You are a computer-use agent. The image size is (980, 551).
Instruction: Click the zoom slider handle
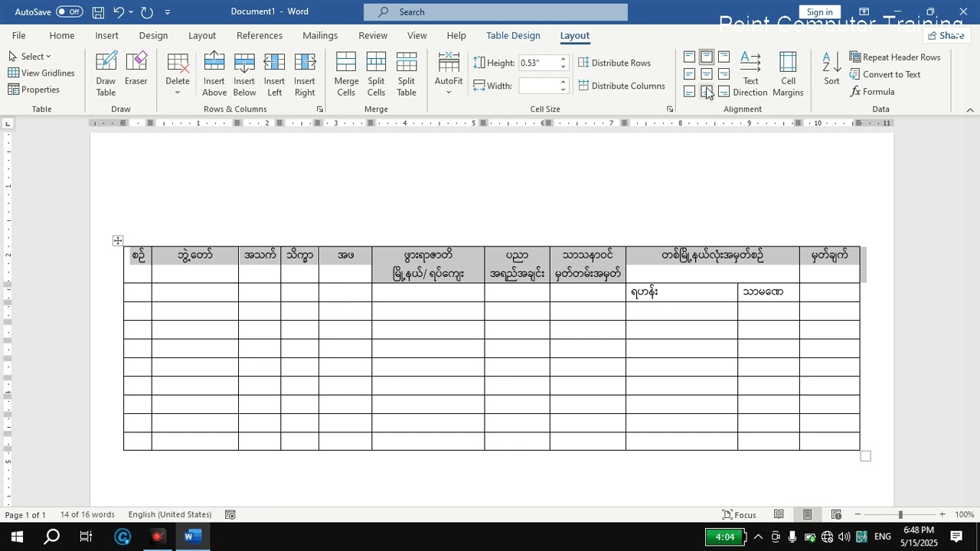point(900,515)
